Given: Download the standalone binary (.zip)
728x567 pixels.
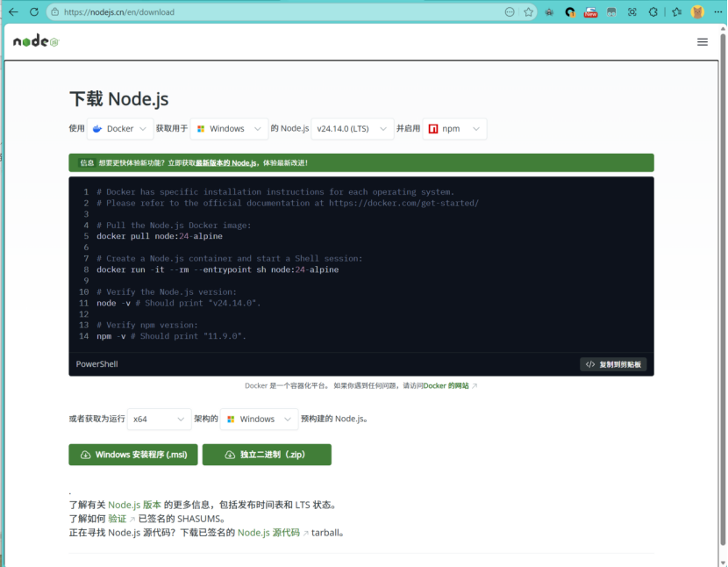Looking at the screenshot, I should (x=267, y=455).
